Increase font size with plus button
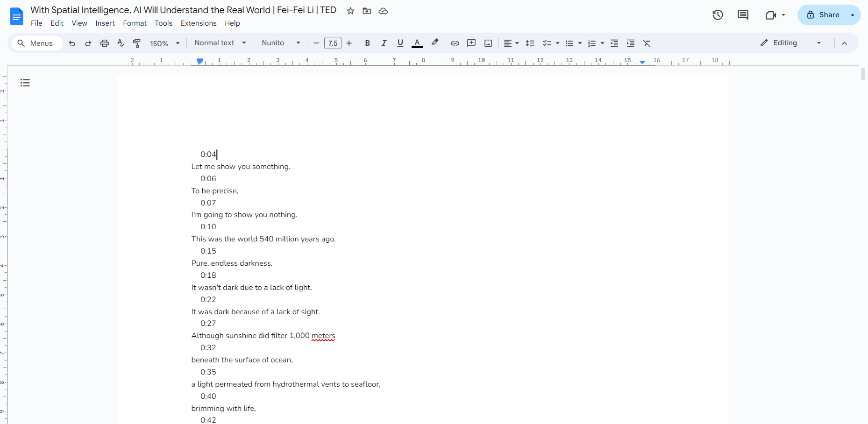868x424 pixels. [349, 43]
